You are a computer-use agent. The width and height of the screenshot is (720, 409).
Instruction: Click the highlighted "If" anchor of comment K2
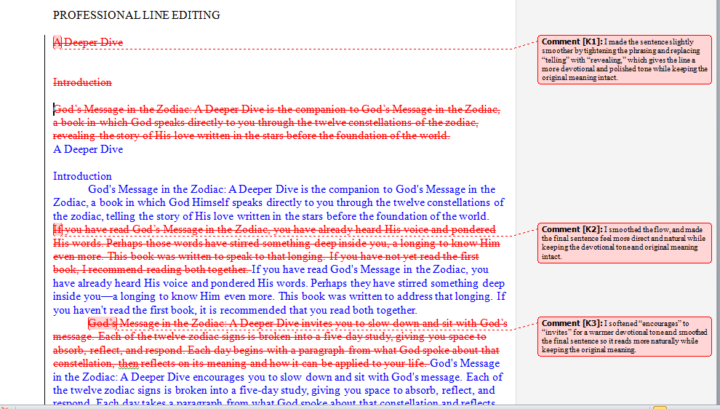[x=57, y=230]
